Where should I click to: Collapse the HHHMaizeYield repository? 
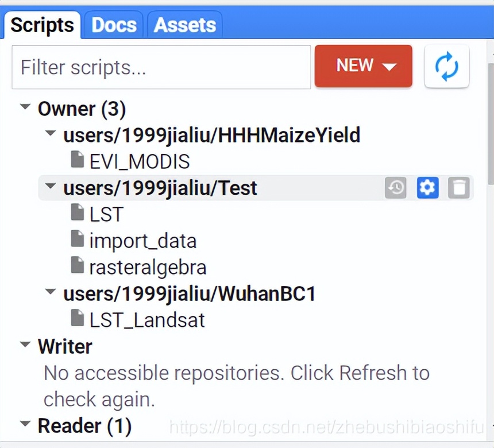click(x=51, y=134)
